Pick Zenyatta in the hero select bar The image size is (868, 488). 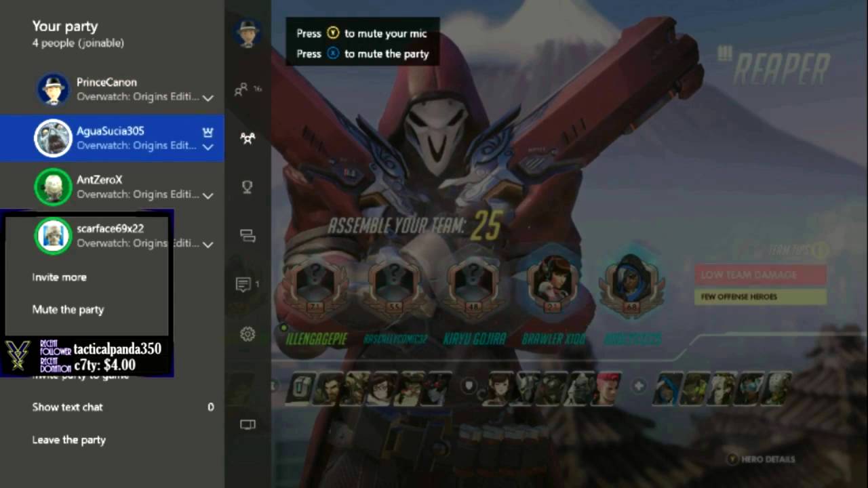pos(776,389)
